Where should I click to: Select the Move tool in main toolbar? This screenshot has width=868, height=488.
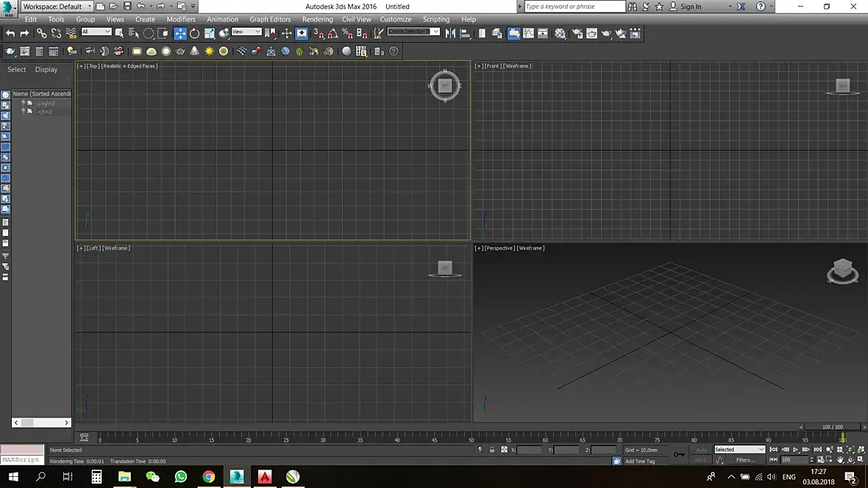pos(180,33)
